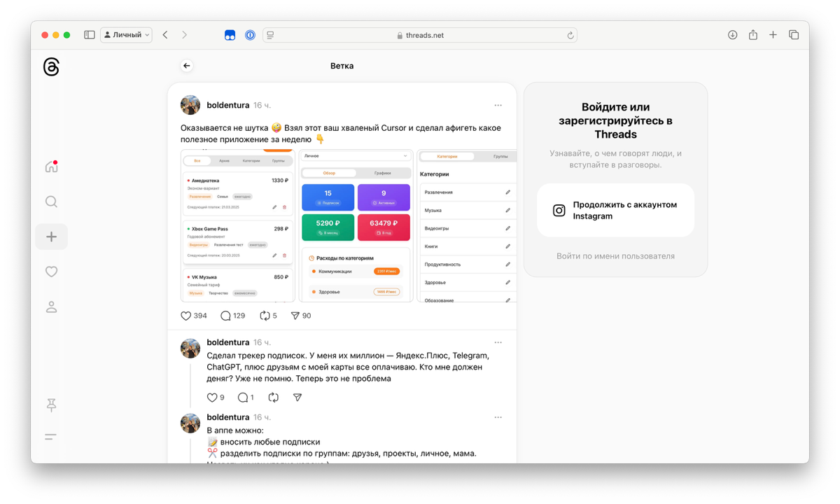Open the two-line More menu icon

click(50, 437)
